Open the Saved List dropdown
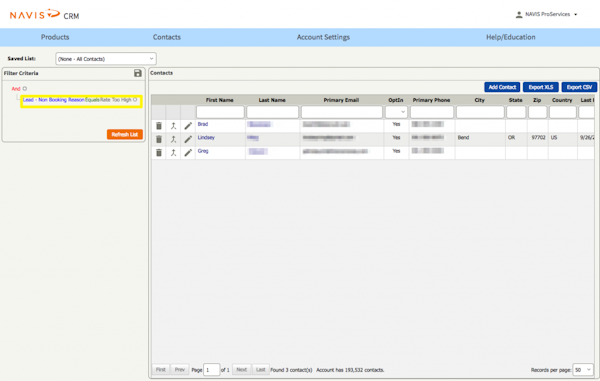600x381 pixels. [x=106, y=59]
